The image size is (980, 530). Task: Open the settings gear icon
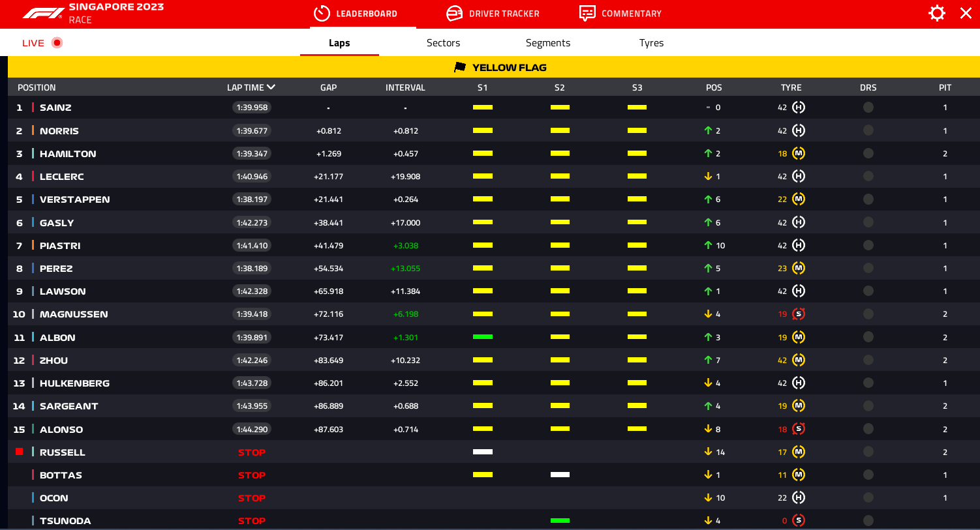pos(937,13)
